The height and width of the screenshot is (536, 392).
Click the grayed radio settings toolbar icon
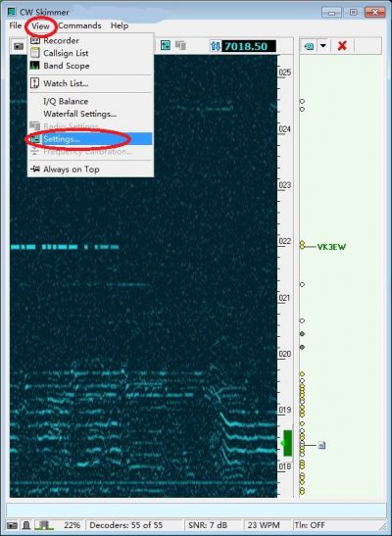pos(180,45)
